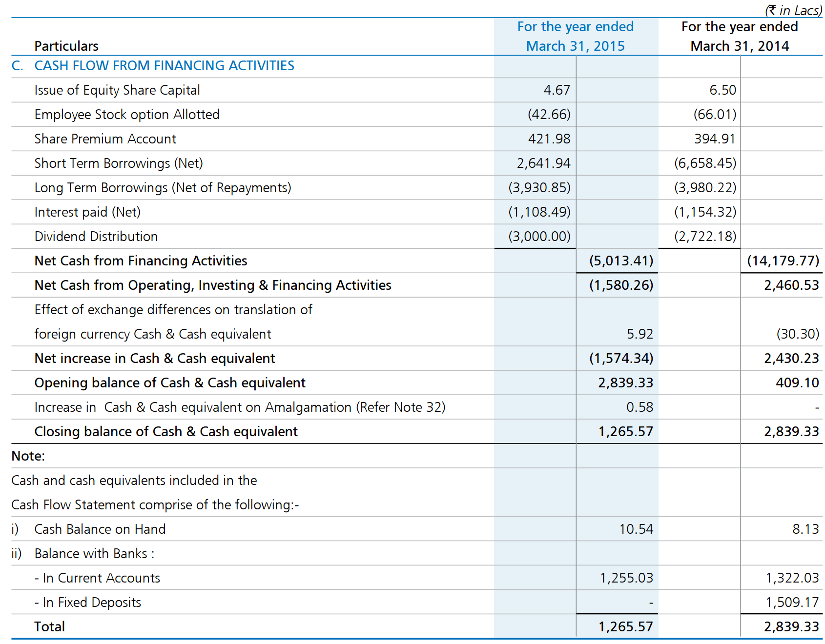The image size is (825, 644).
Task: Select the value 0.58
Action: pyautogui.click(x=640, y=407)
